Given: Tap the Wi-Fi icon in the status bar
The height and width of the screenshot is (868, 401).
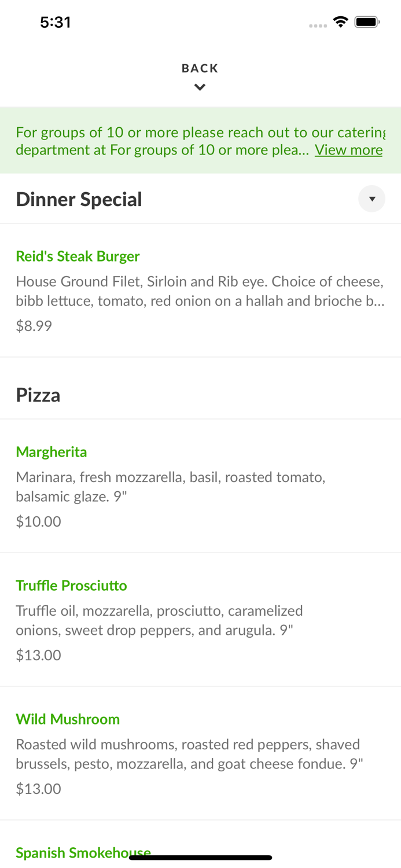Looking at the screenshot, I should (x=340, y=21).
